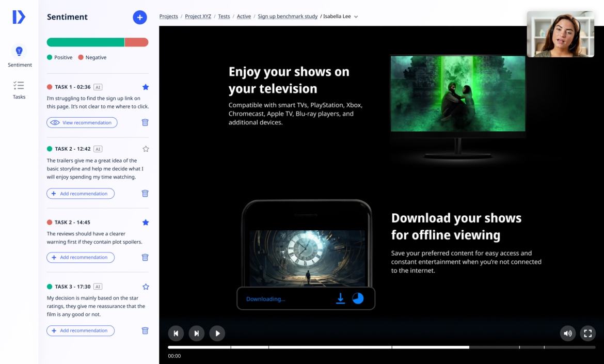
Task: Select the TASK 2 - 14:45 timestamp
Action: point(72,222)
